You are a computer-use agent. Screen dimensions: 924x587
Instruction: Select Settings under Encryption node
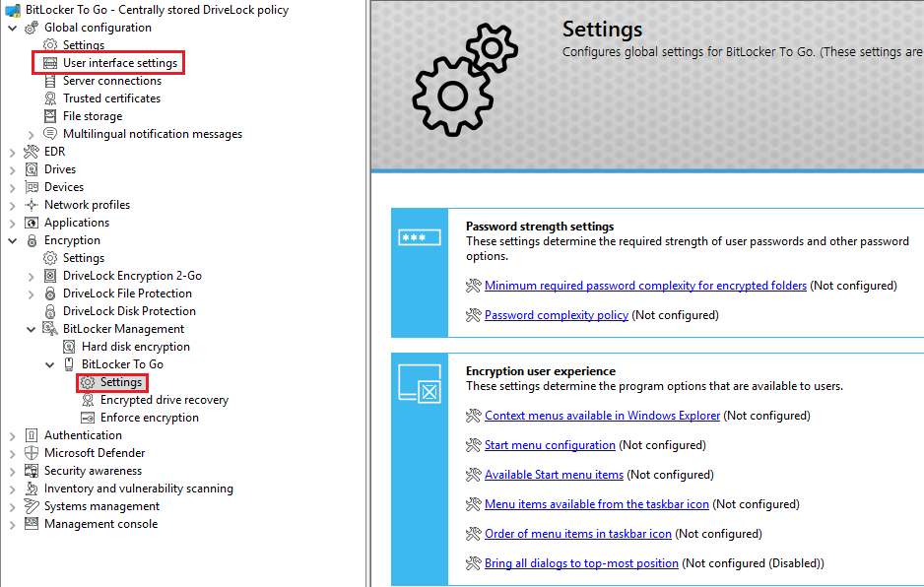[84, 258]
